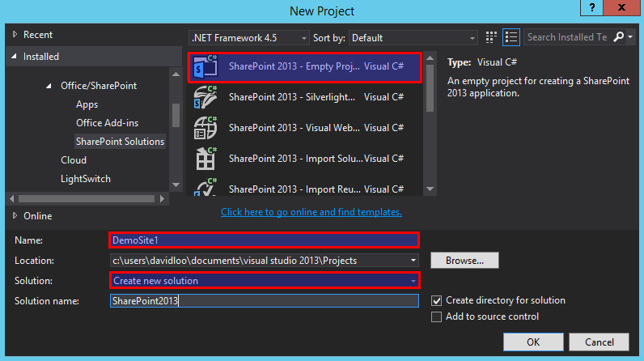Expand the Recent section
This screenshot has width=644, height=361.
(15, 35)
